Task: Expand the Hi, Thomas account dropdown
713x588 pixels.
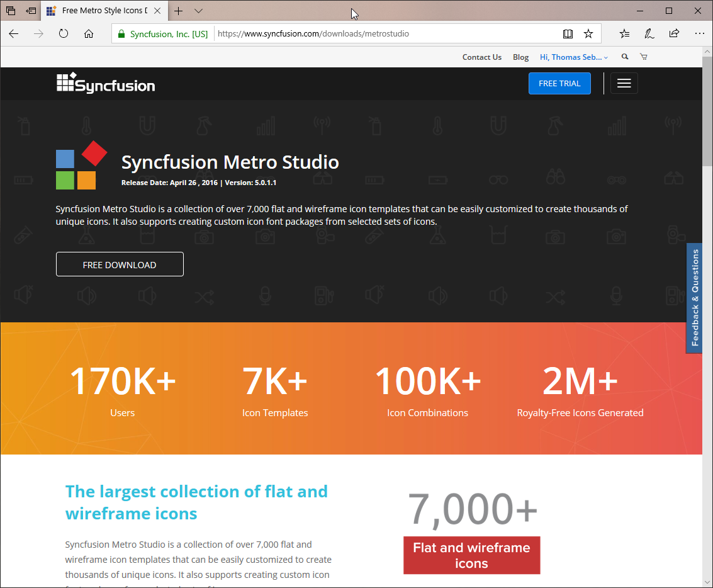Action: point(574,57)
